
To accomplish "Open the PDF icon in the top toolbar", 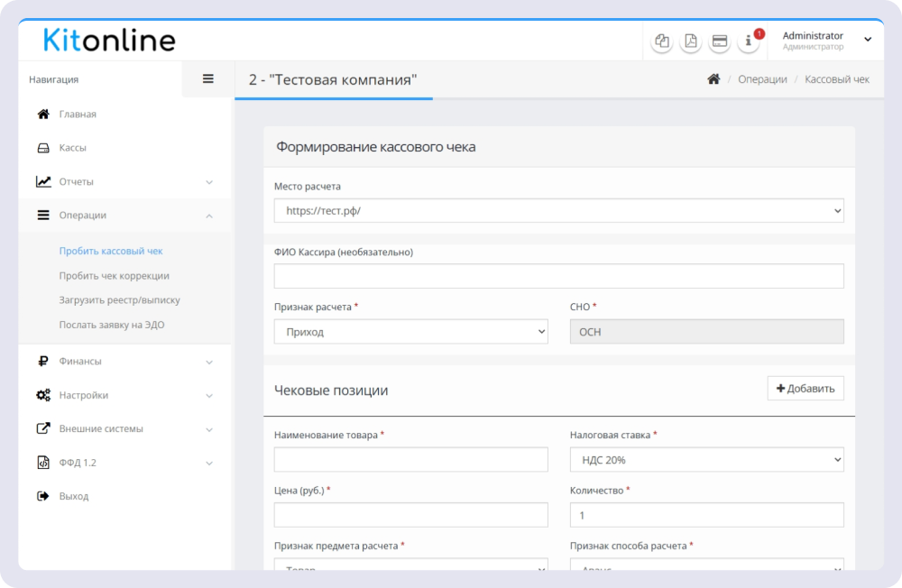I will [x=690, y=41].
